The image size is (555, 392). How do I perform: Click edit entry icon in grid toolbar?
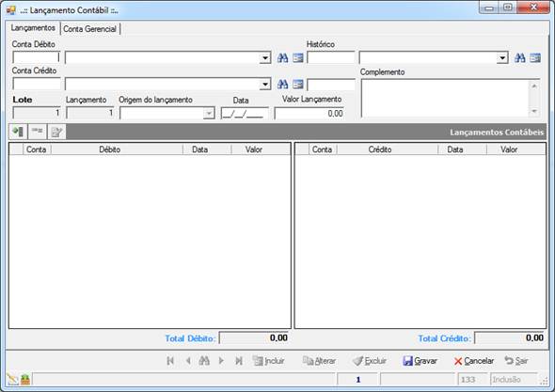click(x=56, y=132)
